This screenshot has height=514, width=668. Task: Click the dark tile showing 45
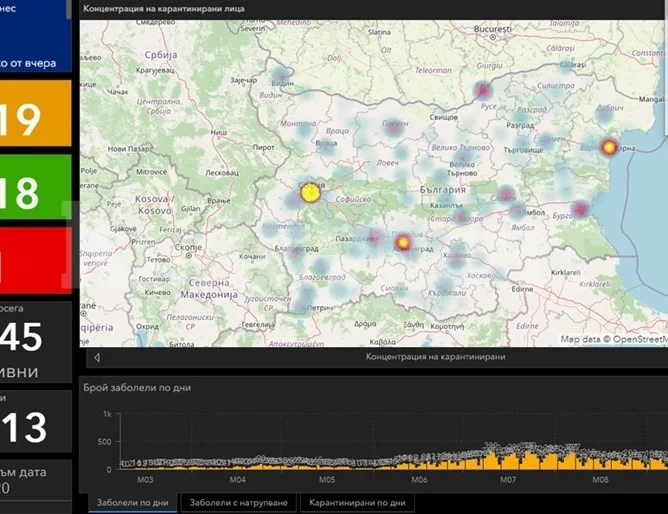[x=35, y=342]
